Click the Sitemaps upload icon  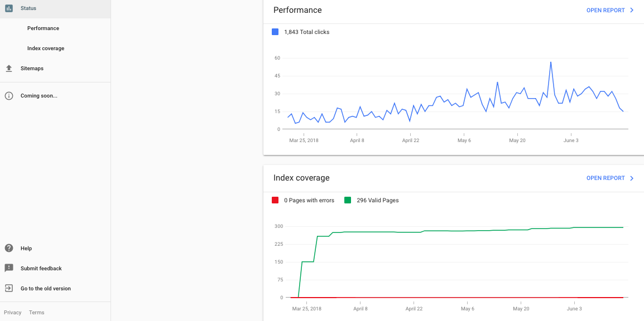[8, 68]
